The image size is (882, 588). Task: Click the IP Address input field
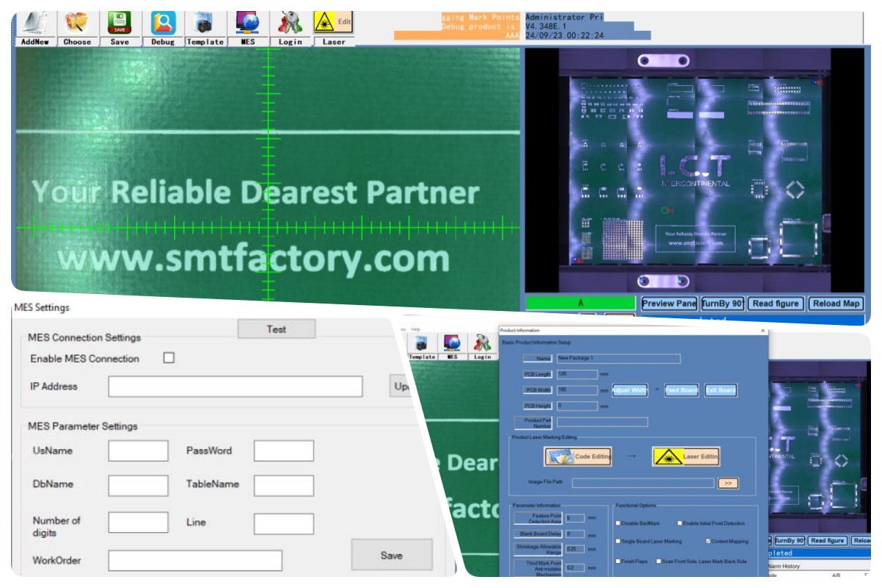coord(235,387)
